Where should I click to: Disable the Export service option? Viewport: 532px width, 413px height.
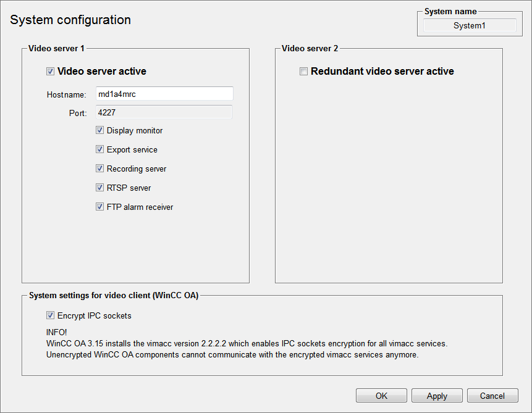99,150
